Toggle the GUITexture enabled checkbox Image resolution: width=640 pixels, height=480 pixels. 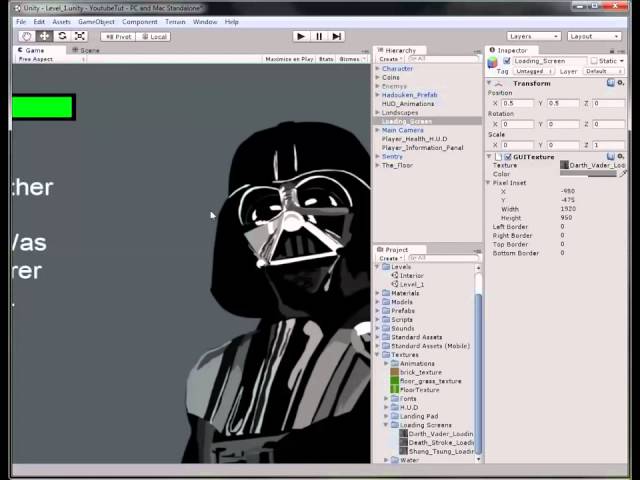tap(508, 157)
